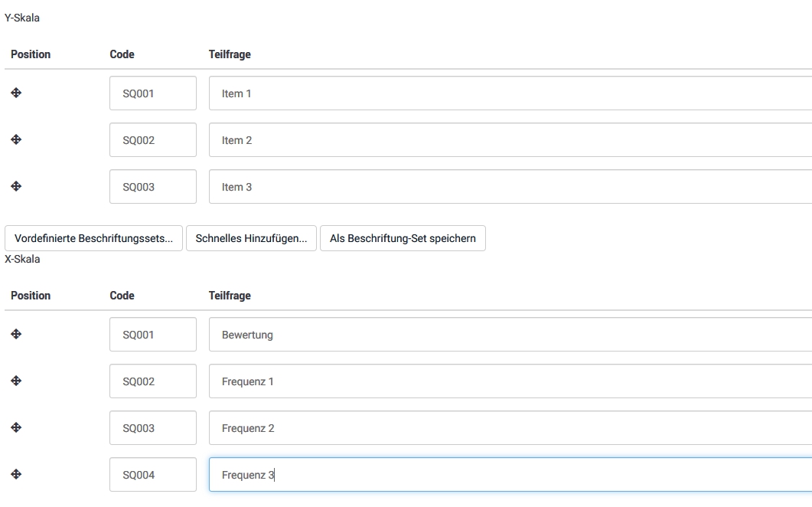Focus the Item 3 subquestion field

pos(510,187)
